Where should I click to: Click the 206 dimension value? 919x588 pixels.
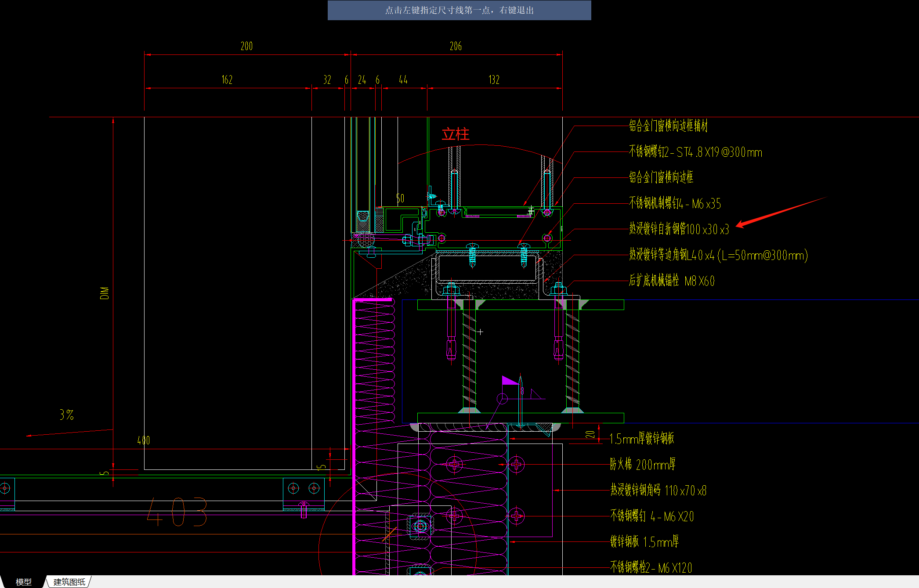pos(456,46)
